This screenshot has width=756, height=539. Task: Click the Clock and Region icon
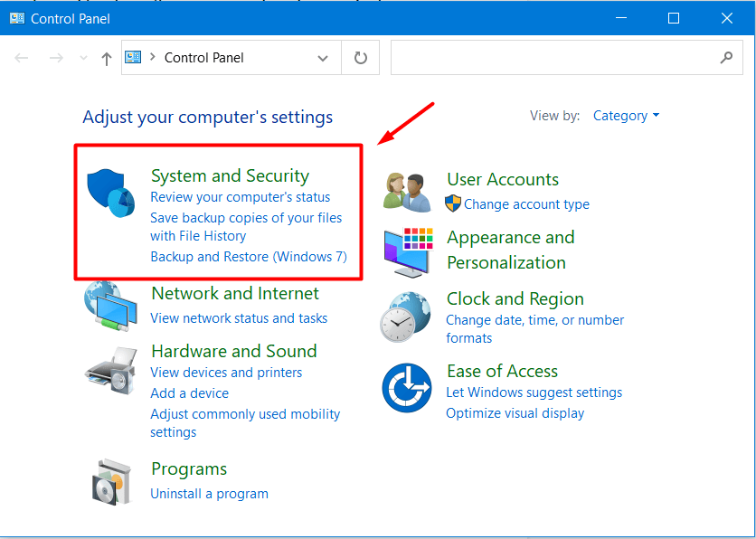[x=405, y=317]
